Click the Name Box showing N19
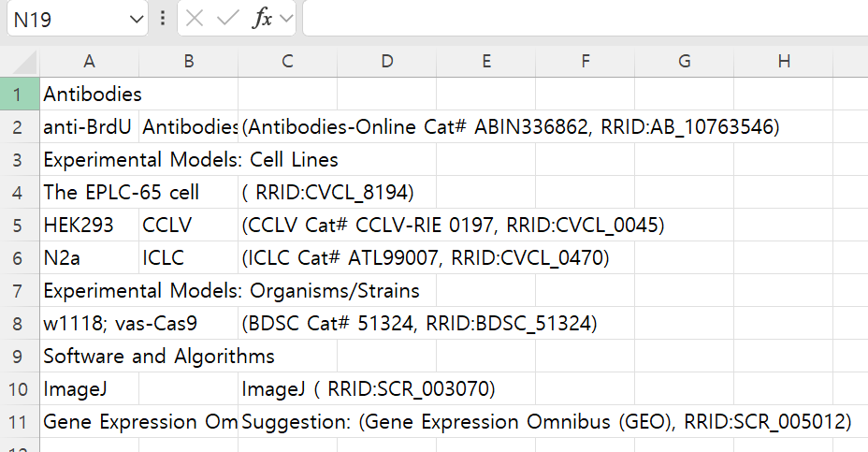The height and width of the screenshot is (452, 868). [x=65, y=19]
